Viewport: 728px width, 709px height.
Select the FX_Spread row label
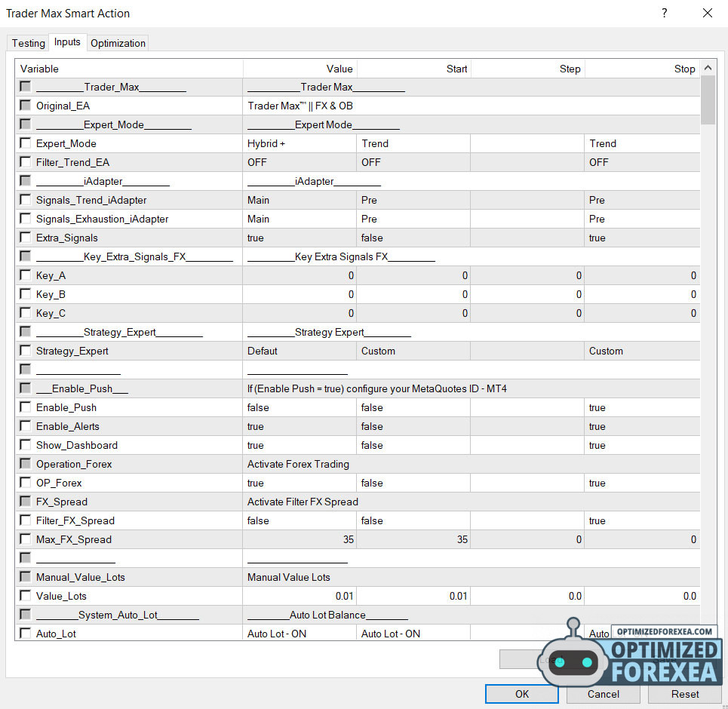point(62,502)
